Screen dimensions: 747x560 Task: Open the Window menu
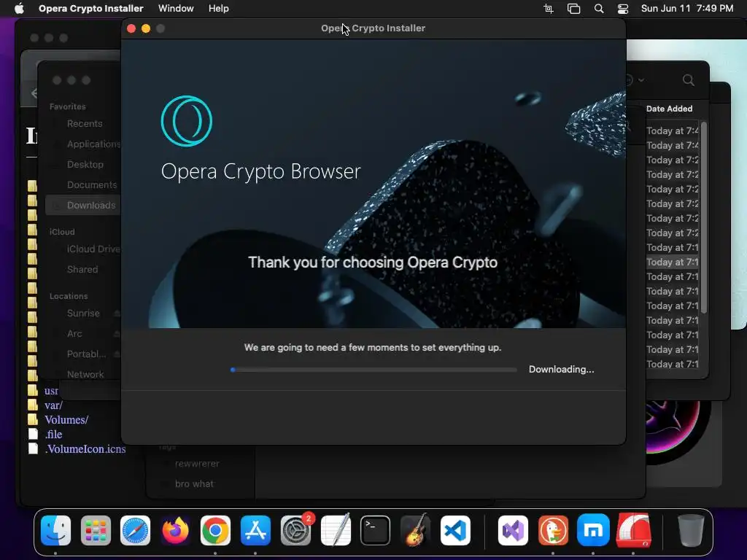tap(176, 9)
